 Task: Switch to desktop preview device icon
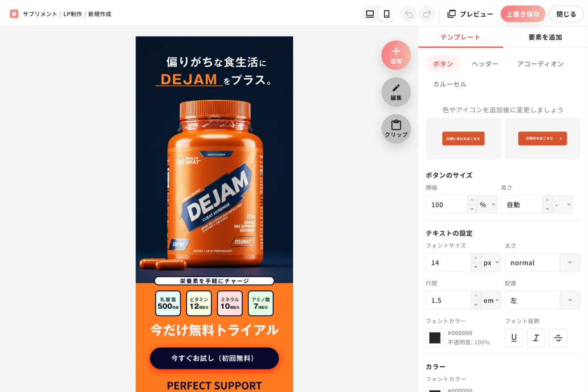click(370, 14)
